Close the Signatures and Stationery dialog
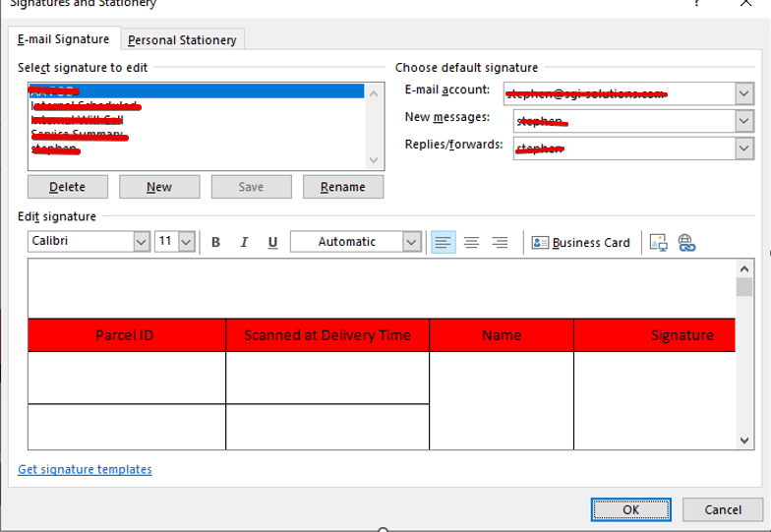This screenshot has height=532, width=771. [745, 4]
